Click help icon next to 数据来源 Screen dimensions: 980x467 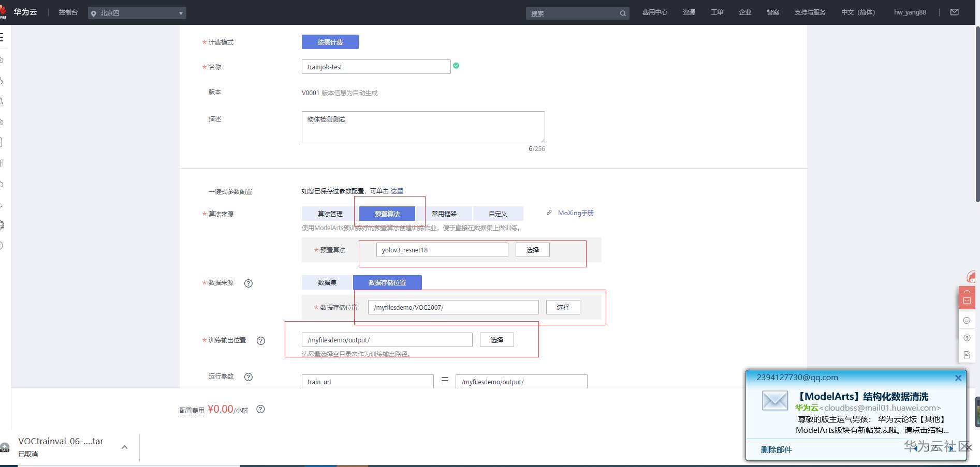pos(248,283)
